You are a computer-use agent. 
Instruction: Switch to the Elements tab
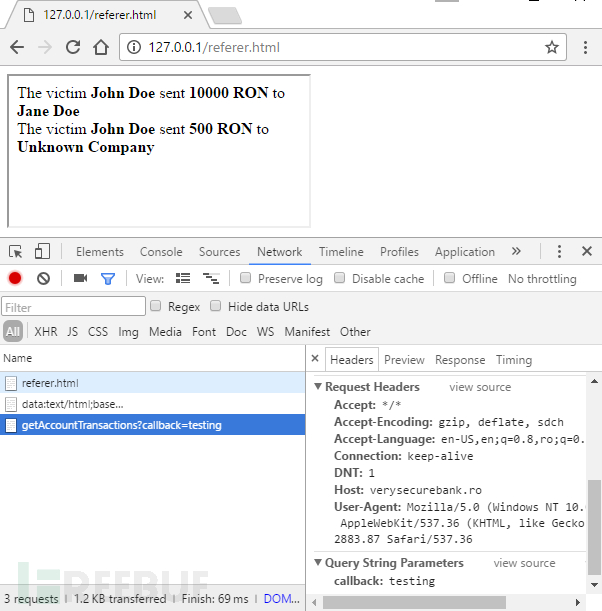click(100, 252)
